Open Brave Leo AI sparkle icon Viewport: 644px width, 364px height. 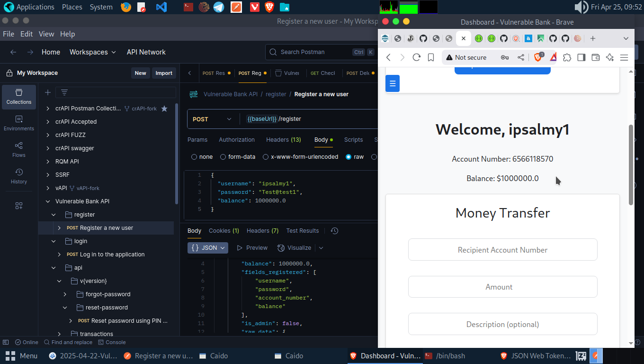(x=610, y=57)
